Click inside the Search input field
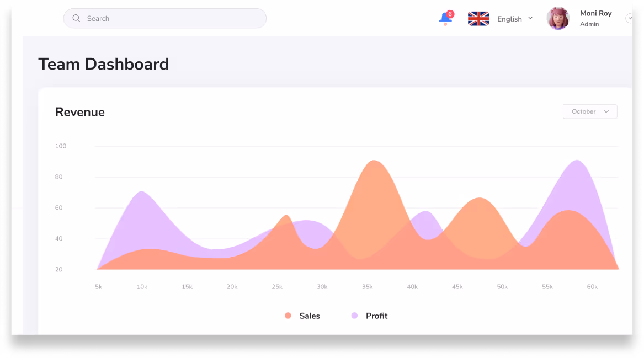Image resolution: width=644 pixels, height=358 pixels. 164,18
